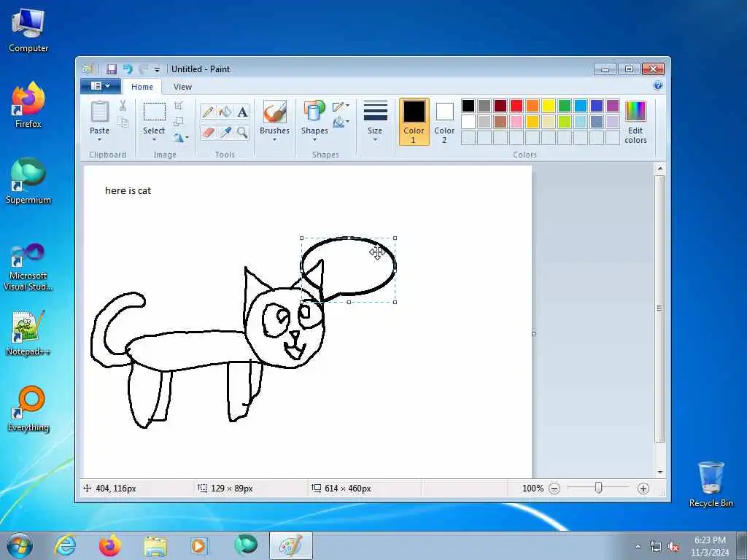This screenshot has width=747, height=560.
Task: Open Edit colors rainbow icon
Action: 635,112
